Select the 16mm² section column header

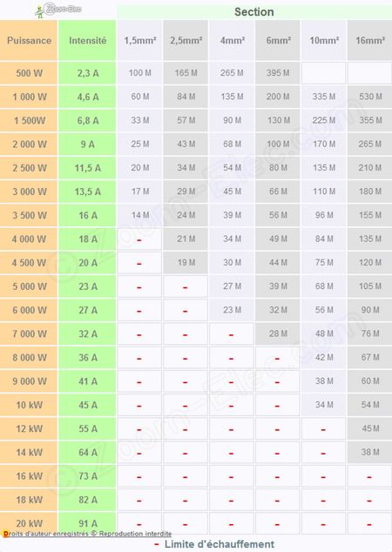(x=369, y=40)
